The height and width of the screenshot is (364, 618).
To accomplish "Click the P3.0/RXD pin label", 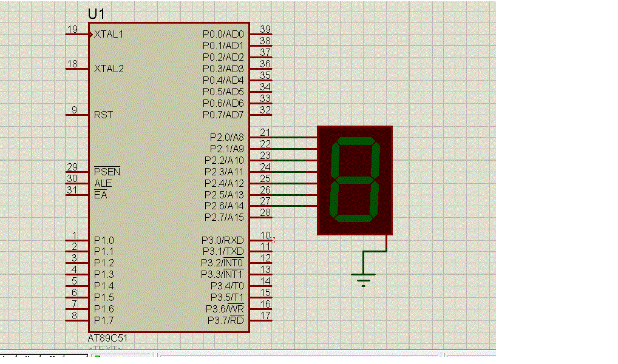I will point(223,240).
